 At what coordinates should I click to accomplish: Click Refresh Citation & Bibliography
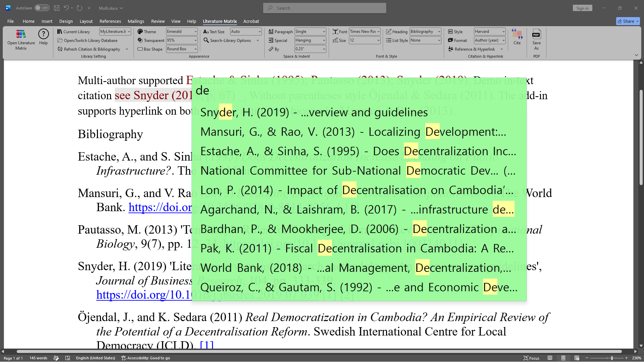point(89,49)
